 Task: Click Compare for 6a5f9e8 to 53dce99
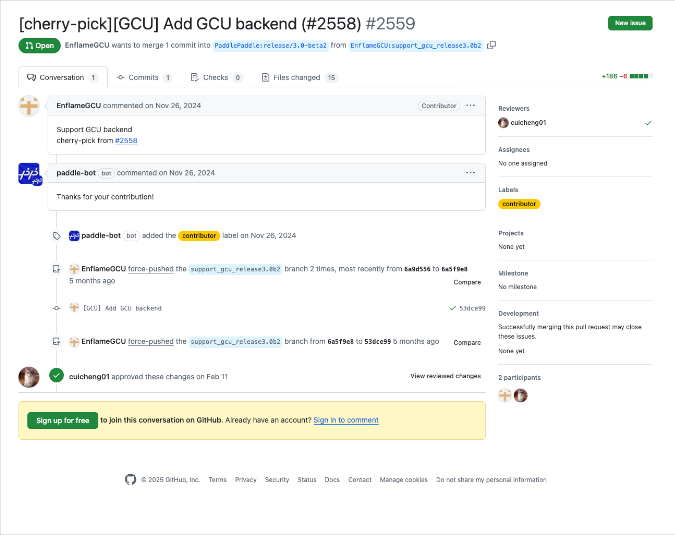[467, 343]
